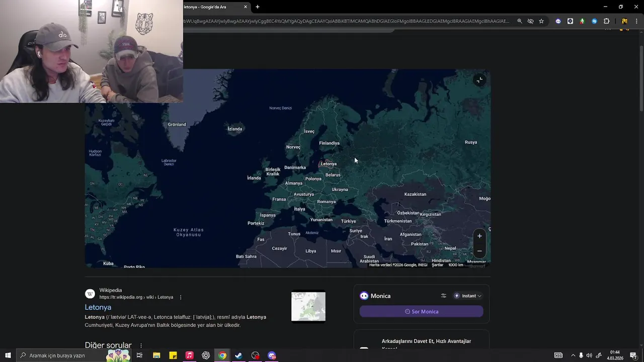Switch to Chrome in the taskbar
This screenshot has width=644, height=362.
(222, 355)
